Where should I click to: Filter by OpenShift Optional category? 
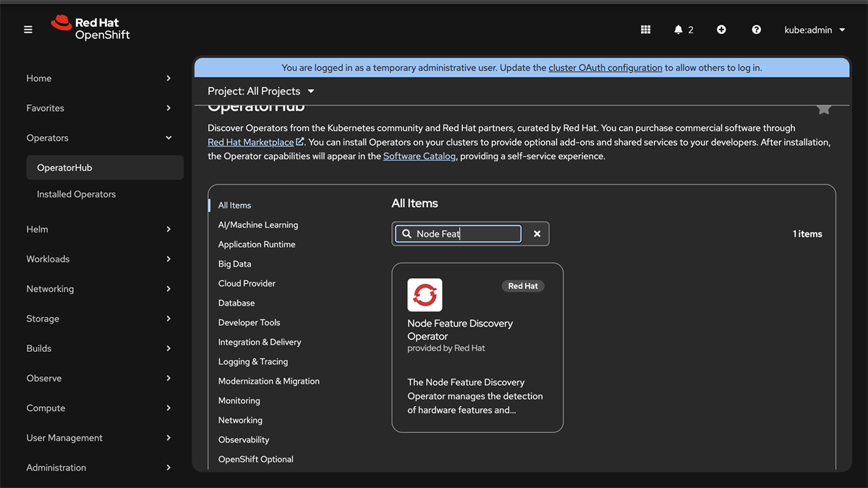(256, 460)
